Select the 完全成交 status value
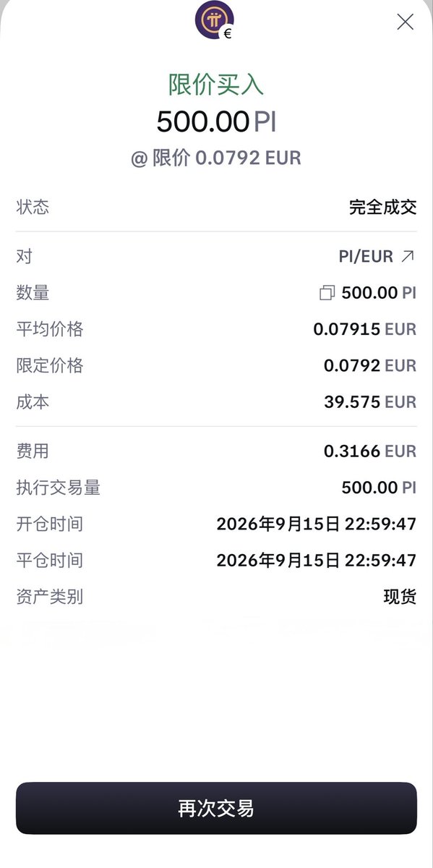 (x=383, y=208)
